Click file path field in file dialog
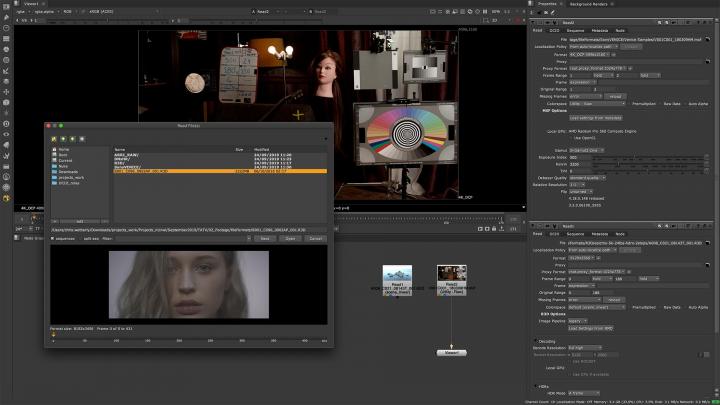The image size is (720, 405). tap(188, 230)
